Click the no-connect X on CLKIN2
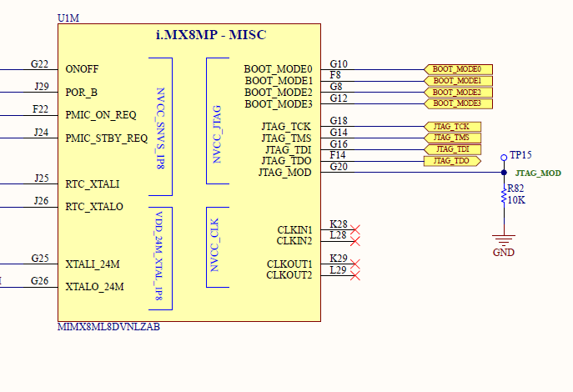Screen dimensions: 573x392 355,241
